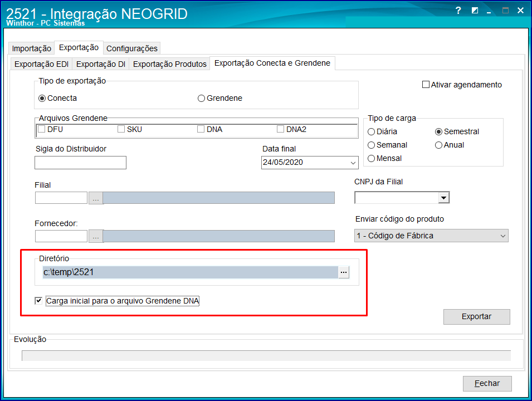Browse for the Filial with ellipsis button

[96, 198]
